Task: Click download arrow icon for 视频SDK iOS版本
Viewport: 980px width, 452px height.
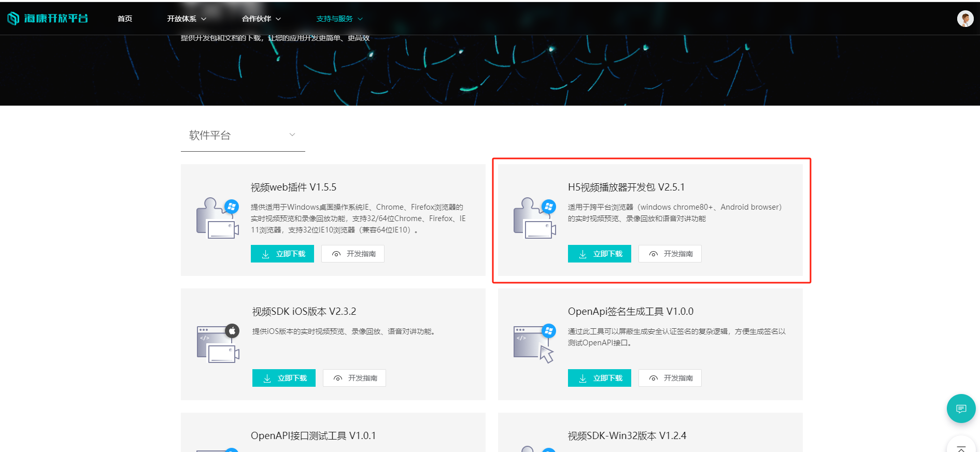Action: pyautogui.click(x=267, y=378)
